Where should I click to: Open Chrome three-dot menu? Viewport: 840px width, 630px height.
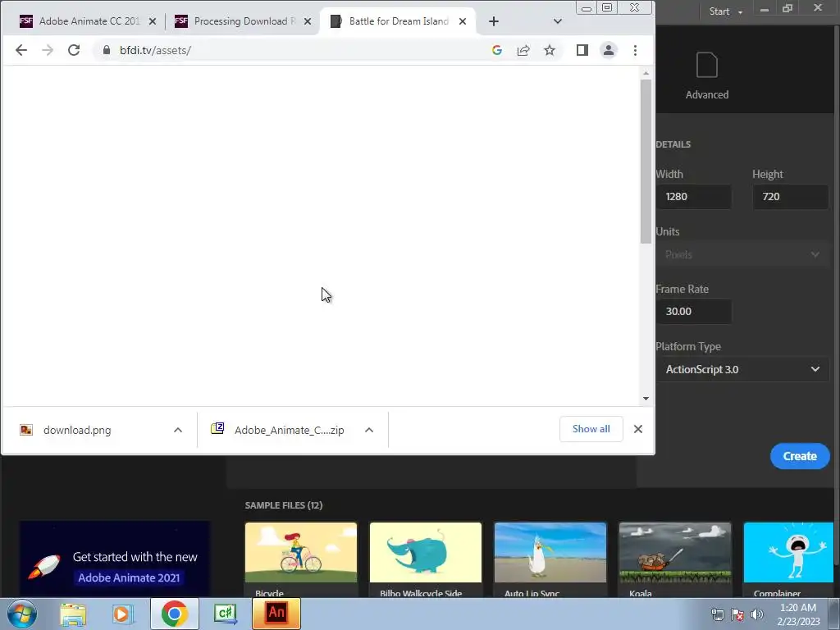[x=636, y=50]
